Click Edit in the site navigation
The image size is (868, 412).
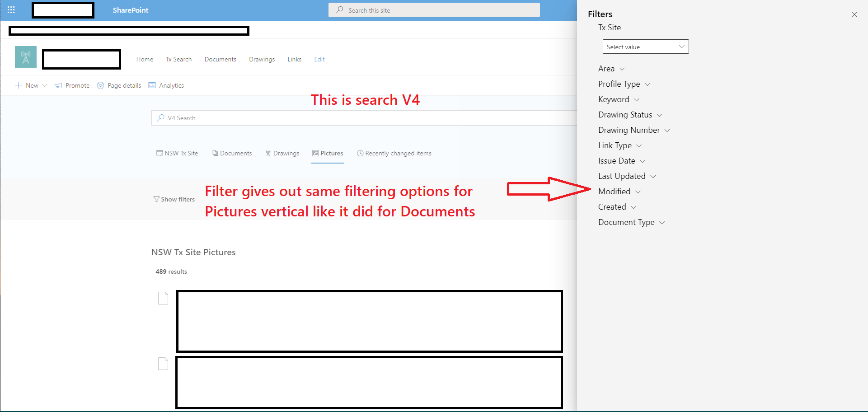pos(319,59)
